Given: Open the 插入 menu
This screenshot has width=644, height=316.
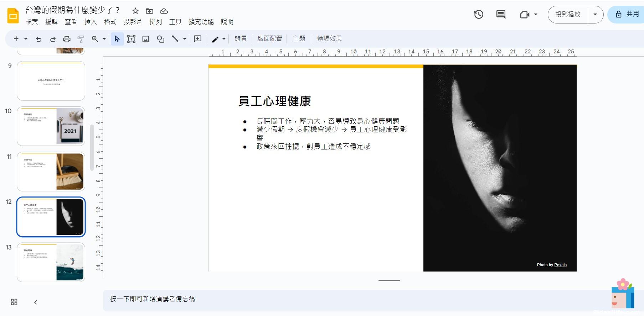Looking at the screenshot, I should coord(91,22).
